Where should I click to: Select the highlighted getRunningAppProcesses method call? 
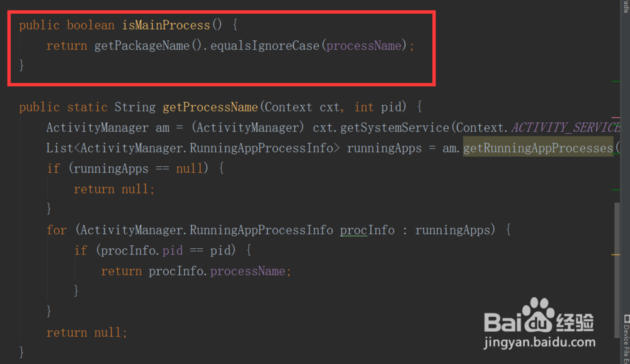pyautogui.click(x=539, y=147)
